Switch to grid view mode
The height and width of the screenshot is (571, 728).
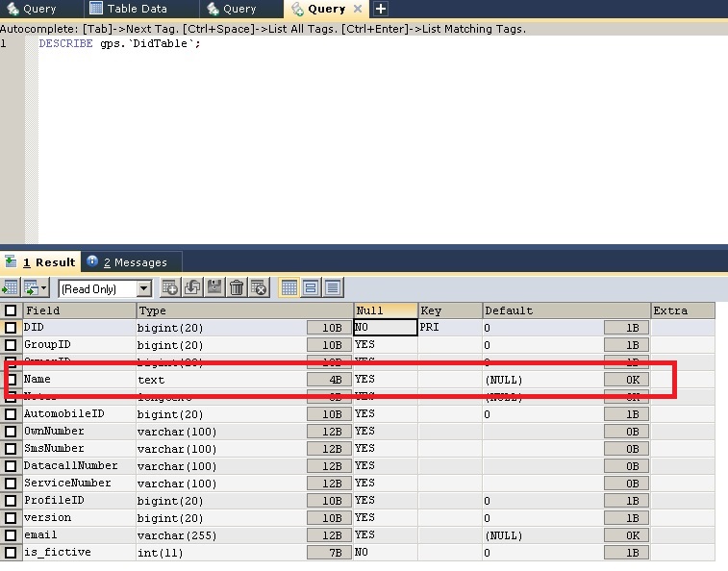(x=289, y=288)
